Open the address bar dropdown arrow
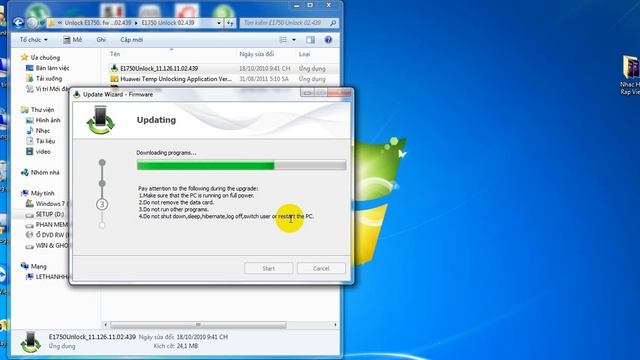640x360 pixels. pos(219,23)
